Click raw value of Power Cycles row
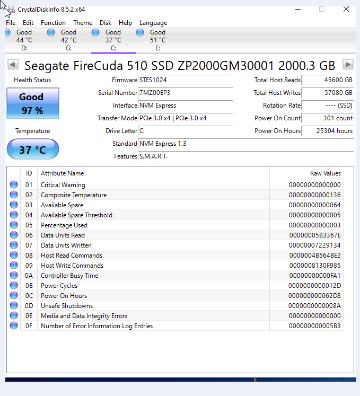 [315, 286]
